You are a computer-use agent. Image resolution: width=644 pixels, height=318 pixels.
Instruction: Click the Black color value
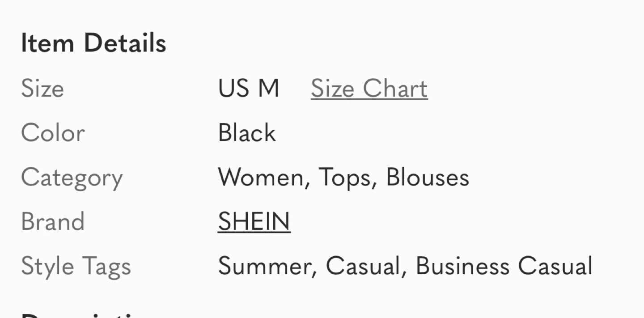click(247, 133)
